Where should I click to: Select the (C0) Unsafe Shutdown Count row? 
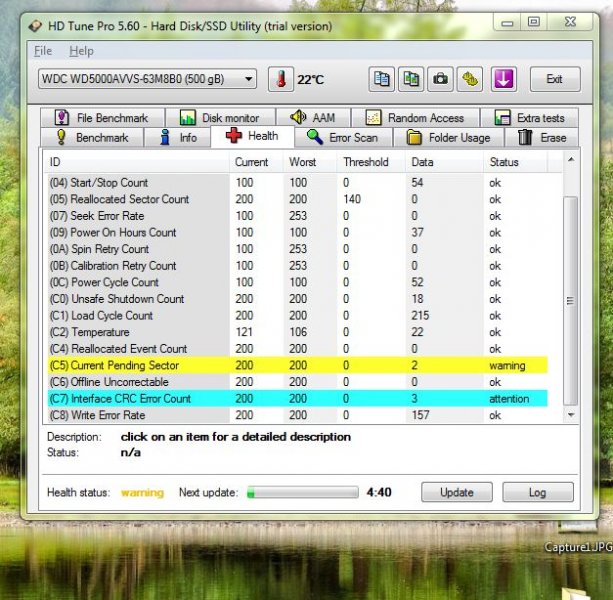pos(297,299)
